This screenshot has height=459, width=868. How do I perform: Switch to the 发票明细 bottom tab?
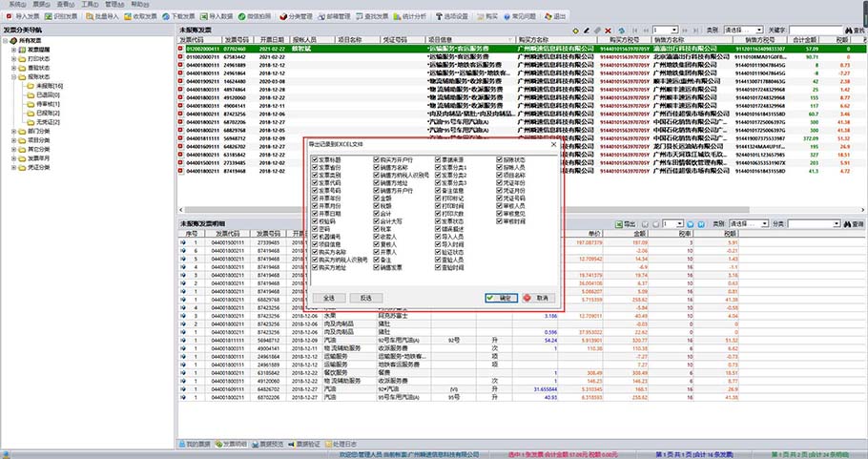tap(233, 444)
